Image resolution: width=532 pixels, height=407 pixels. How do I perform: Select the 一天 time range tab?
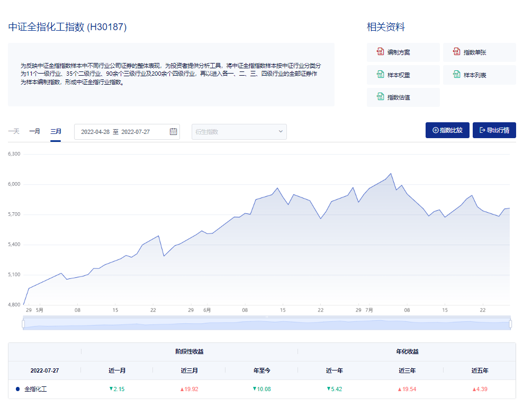(14, 131)
